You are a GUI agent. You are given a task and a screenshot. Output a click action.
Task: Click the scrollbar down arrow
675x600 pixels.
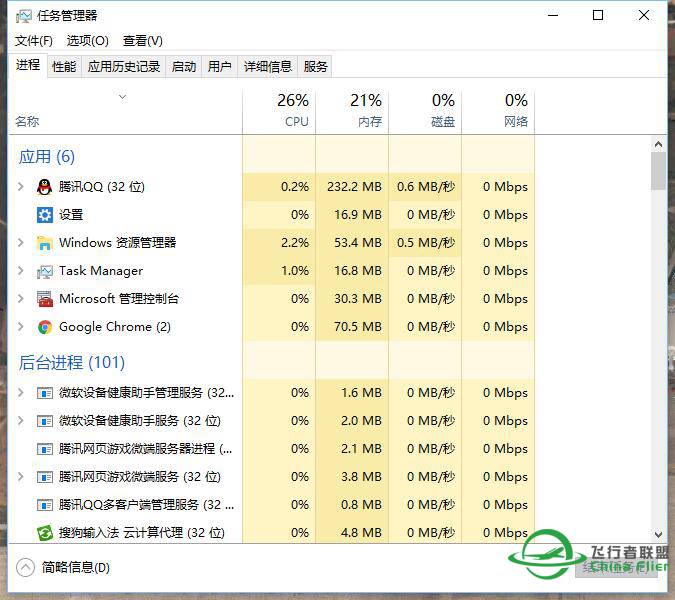658,535
